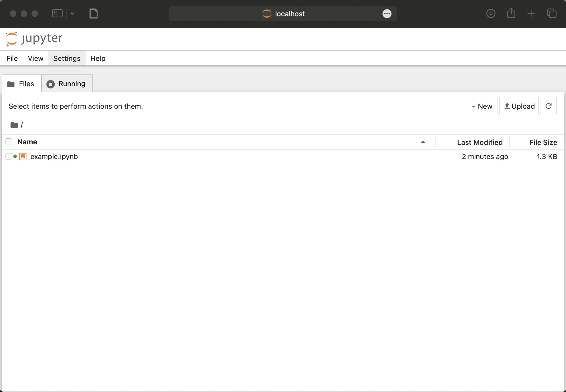Check the select-all checkbox next to Name
Screen dimensions: 566x392
click(9, 142)
